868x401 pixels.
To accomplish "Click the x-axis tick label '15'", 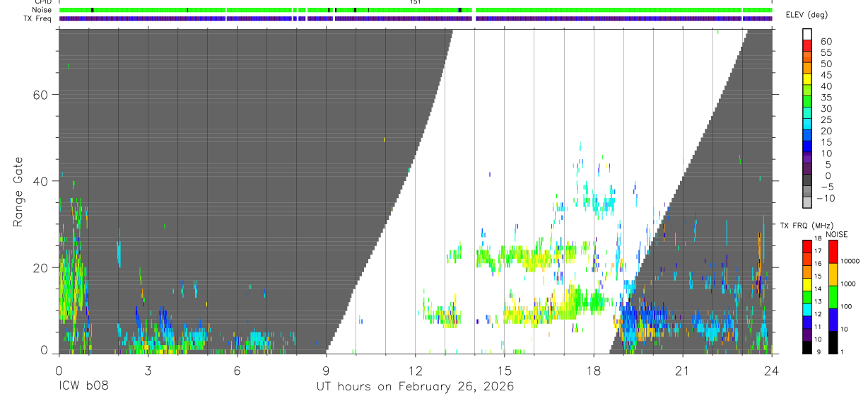I will (504, 371).
